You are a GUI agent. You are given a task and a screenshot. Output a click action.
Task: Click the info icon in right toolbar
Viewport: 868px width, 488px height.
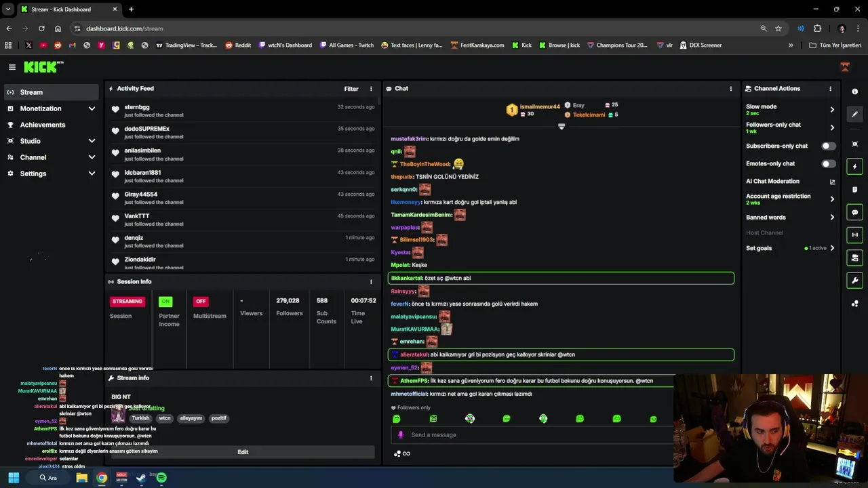point(854,91)
